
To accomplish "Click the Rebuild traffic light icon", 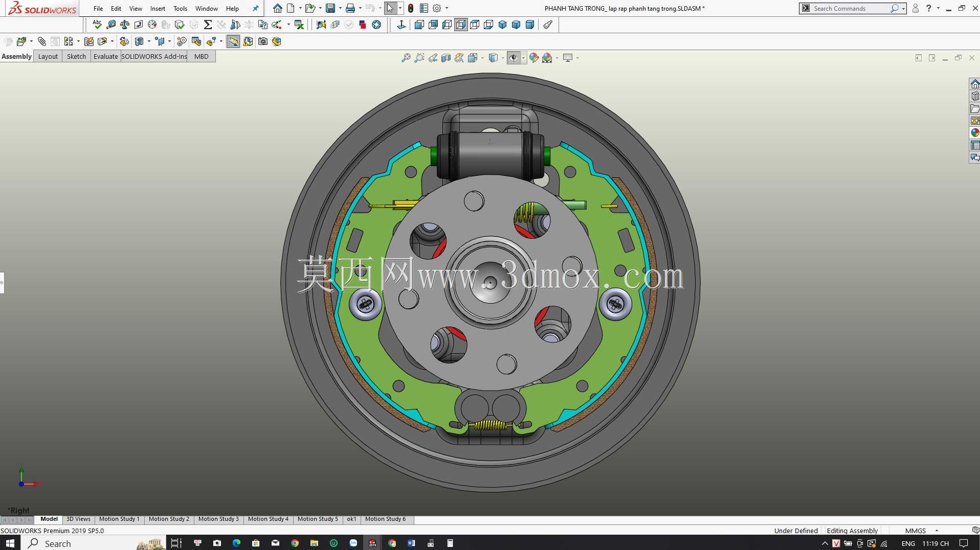I will [x=411, y=8].
